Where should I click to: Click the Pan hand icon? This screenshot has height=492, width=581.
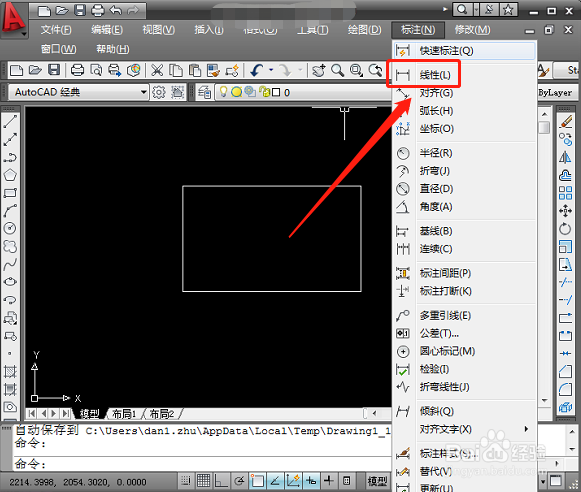pos(318,70)
